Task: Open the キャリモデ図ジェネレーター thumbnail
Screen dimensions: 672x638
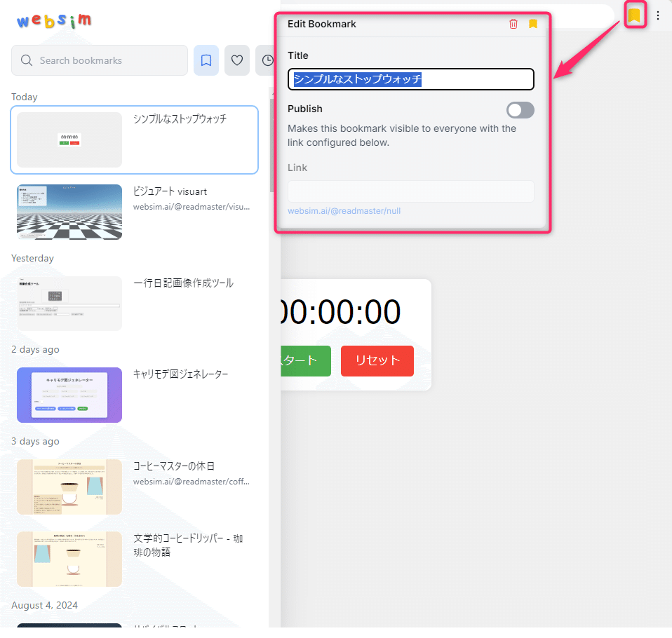Action: tap(69, 395)
